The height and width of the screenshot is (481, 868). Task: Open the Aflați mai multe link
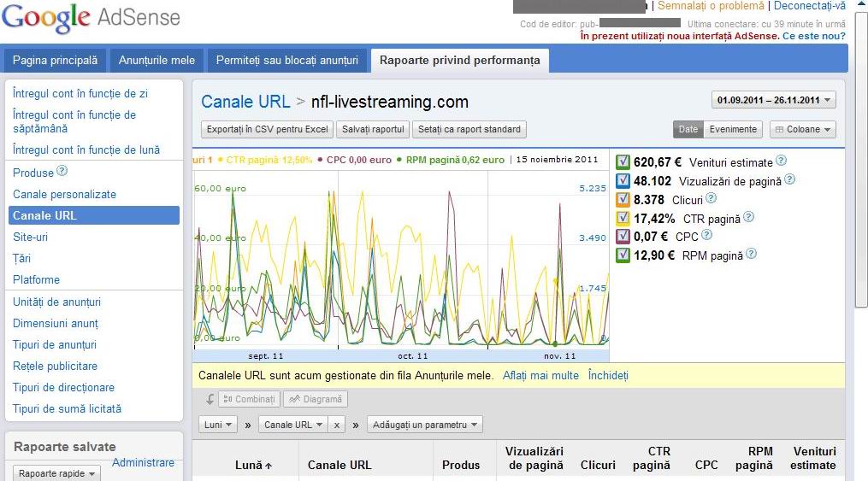click(540, 375)
